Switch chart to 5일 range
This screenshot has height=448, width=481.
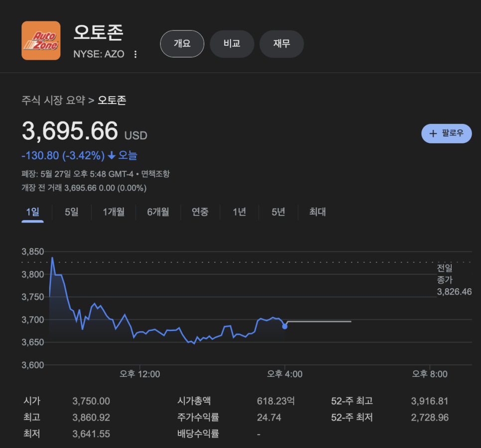tap(72, 212)
